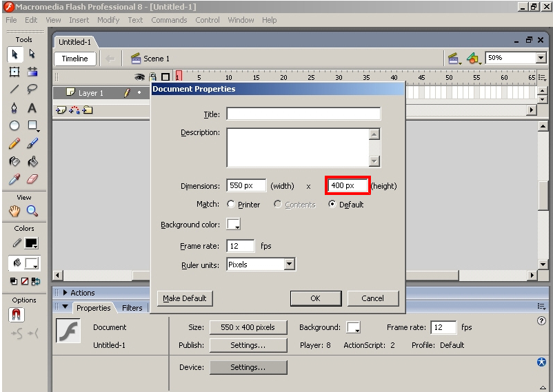This screenshot has width=553, height=392.
Task: Click OK in Document Properties
Action: (x=316, y=298)
